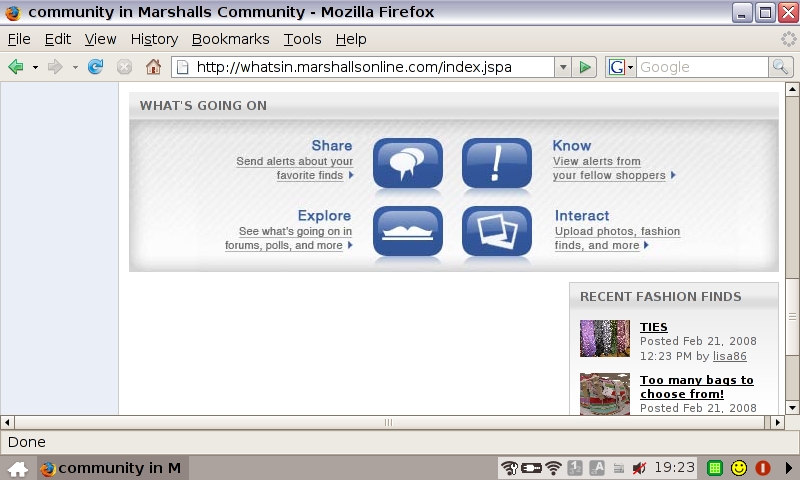Image resolution: width=800 pixels, height=480 pixels.
Task: Click the TIES post thumbnail image
Action: (605, 338)
